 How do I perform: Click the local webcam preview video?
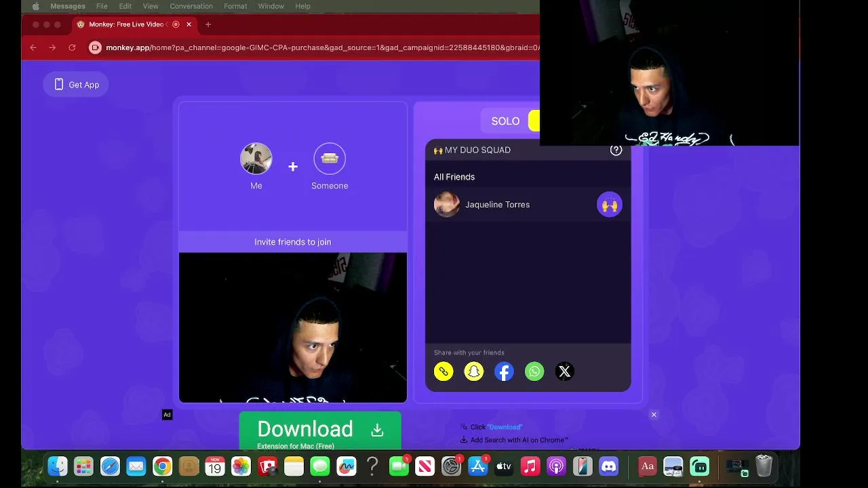tap(293, 328)
